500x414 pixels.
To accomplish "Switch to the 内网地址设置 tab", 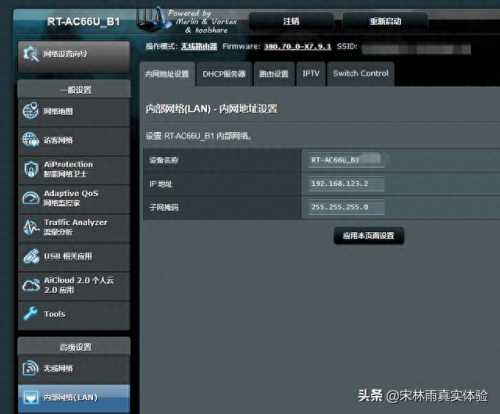I will click(167, 74).
